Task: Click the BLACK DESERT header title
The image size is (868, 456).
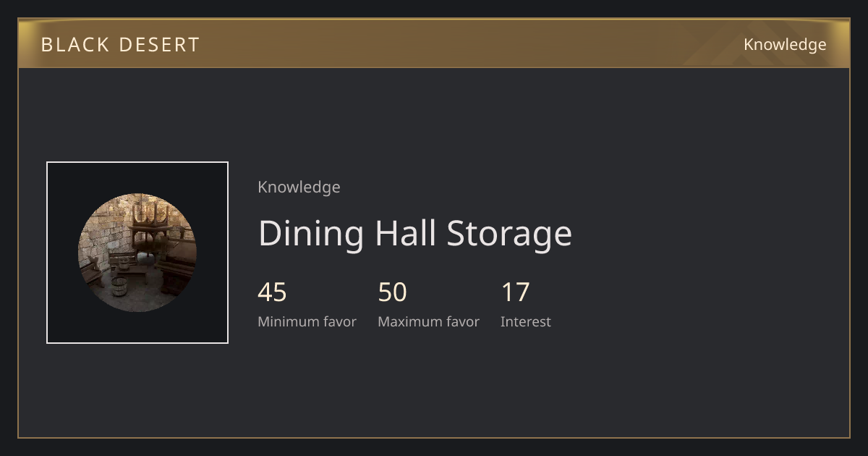Action: click(120, 45)
